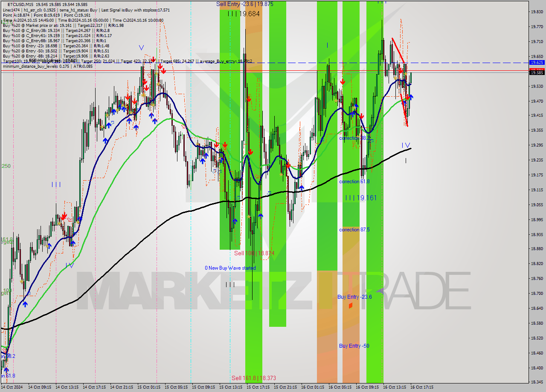The width and height of the screenshot is (546, 392).
Task: Click the 18.640 price axis value
Action: point(537,308)
